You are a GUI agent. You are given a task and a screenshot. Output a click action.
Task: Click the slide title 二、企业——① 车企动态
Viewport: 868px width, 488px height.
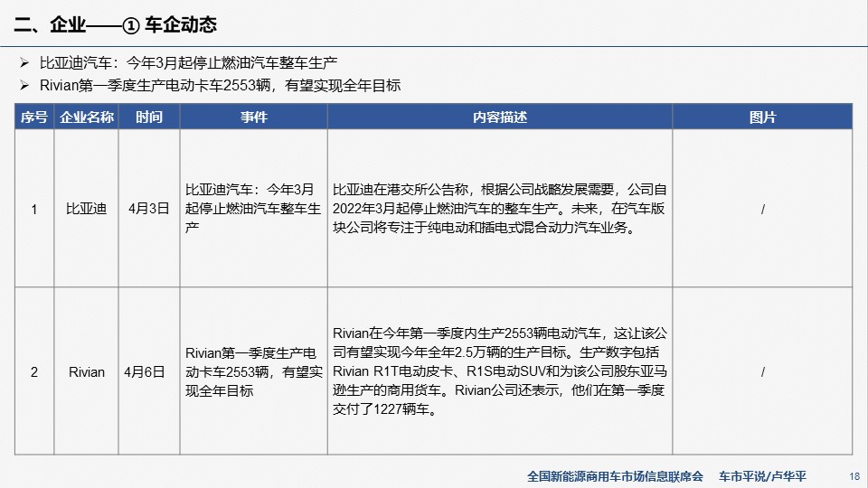pos(115,24)
